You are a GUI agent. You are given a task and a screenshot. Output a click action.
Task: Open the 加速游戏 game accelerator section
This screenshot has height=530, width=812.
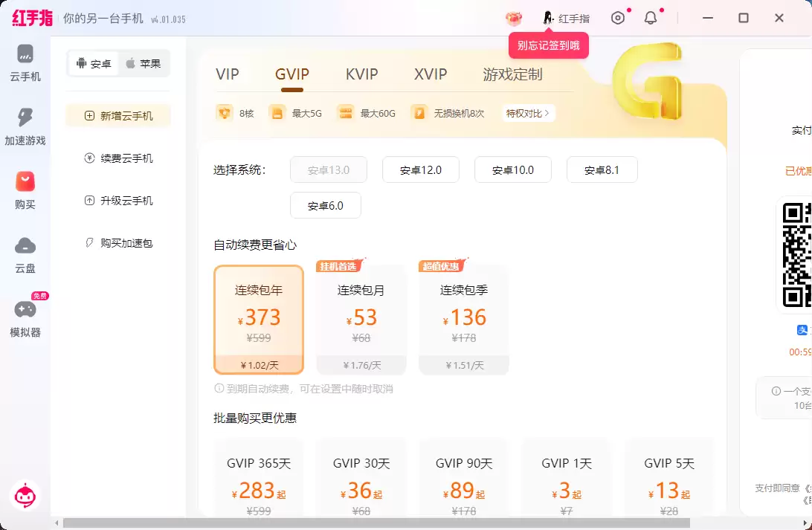(x=25, y=127)
